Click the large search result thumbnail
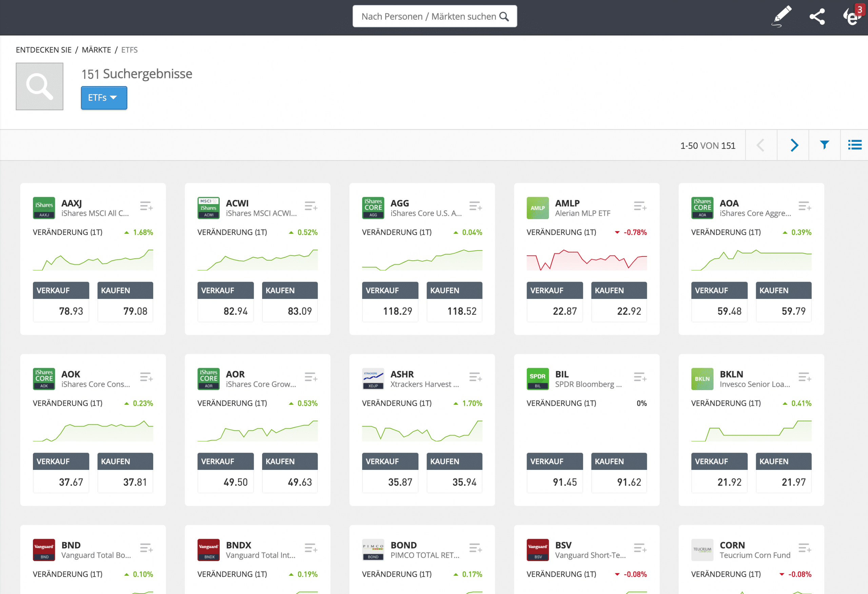 (40, 86)
